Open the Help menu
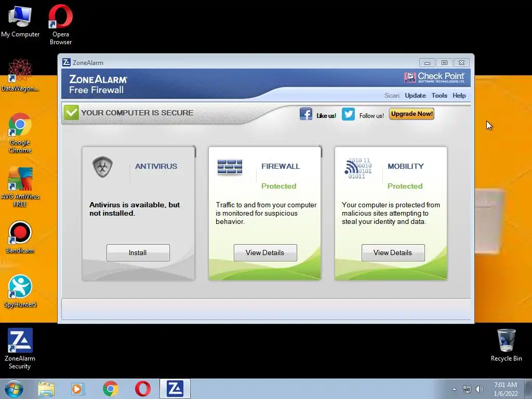 pyautogui.click(x=459, y=96)
